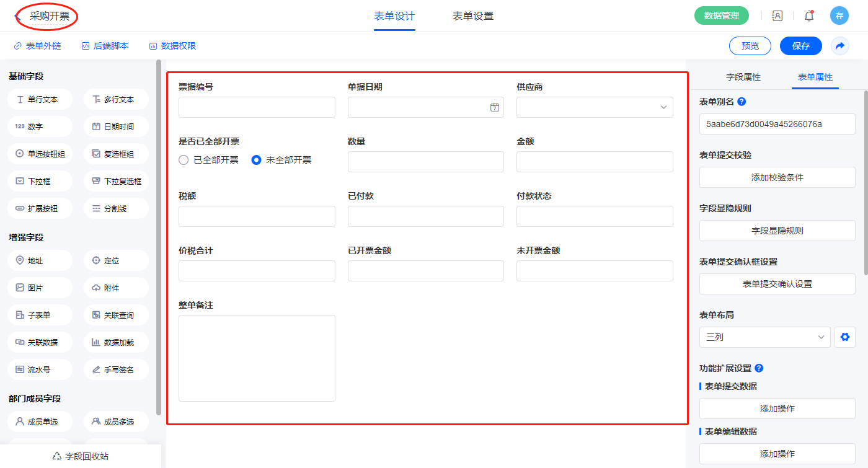Viewport: 868px width, 468px height.
Task: Switch to the 字段属性 tab
Action: [743, 77]
